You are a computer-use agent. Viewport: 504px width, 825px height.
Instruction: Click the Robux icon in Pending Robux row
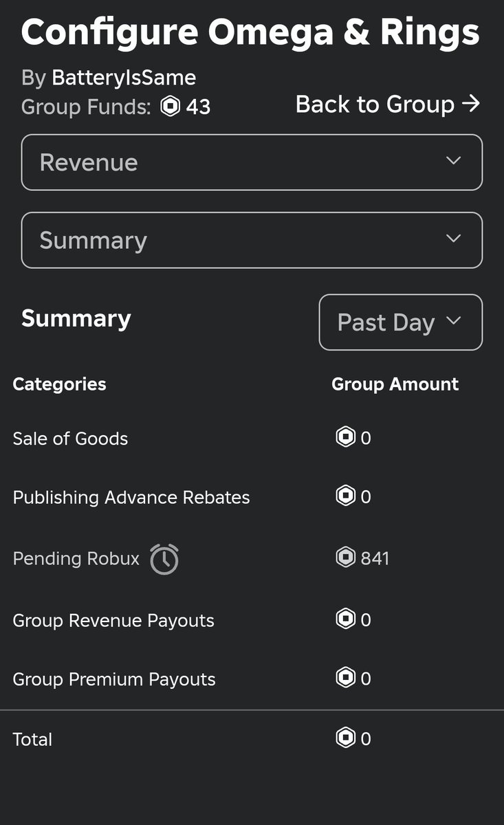pos(345,558)
